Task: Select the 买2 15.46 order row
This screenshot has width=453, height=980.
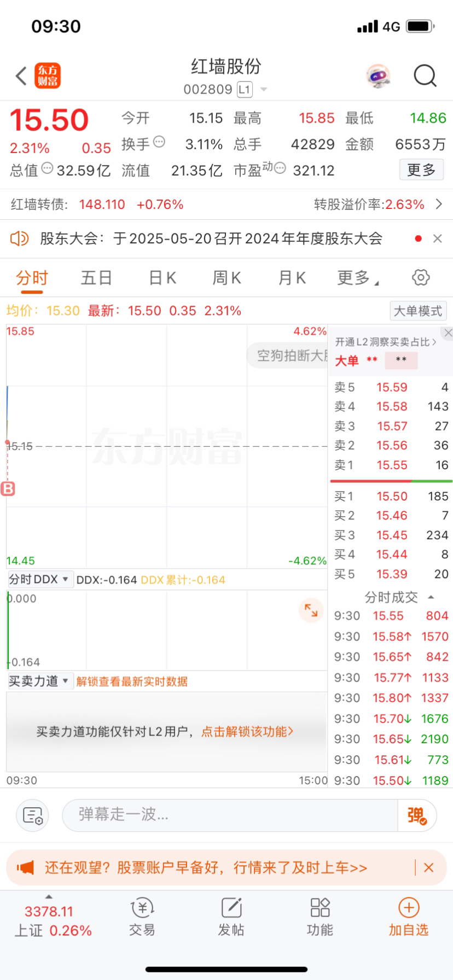Action: tap(391, 515)
